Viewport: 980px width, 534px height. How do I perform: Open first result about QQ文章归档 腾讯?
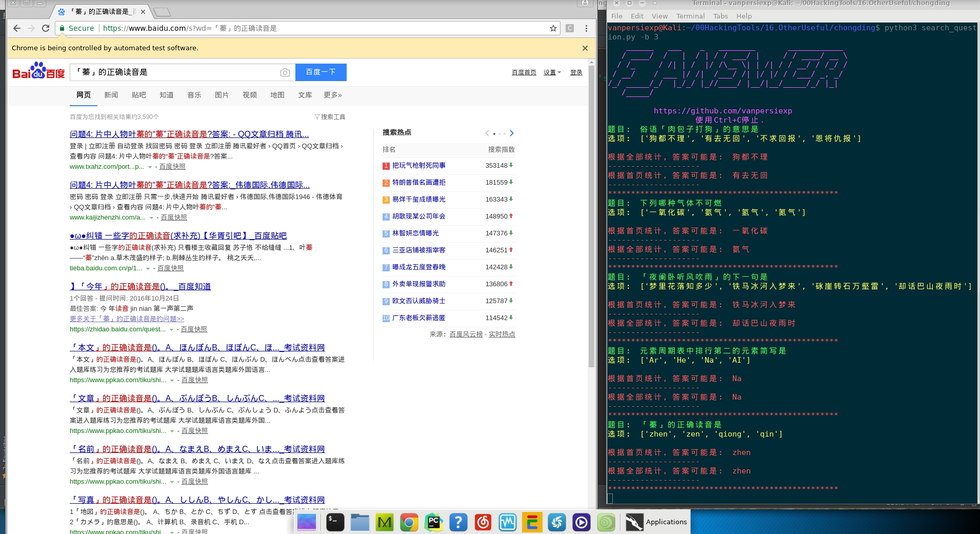[189, 134]
